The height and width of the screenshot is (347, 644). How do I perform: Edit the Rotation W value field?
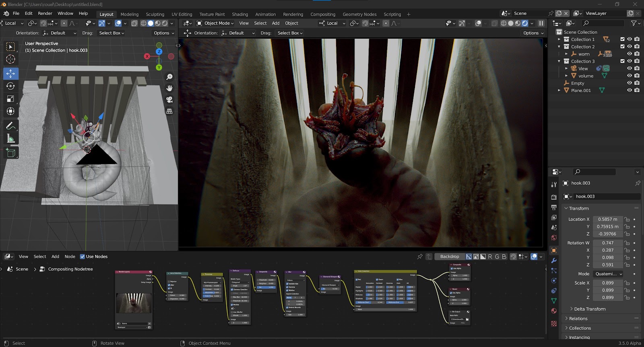[607, 243]
